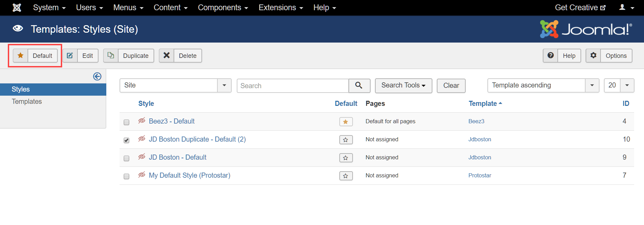
Task: Check the Beez3 - Default row checkbox
Action: tap(126, 122)
